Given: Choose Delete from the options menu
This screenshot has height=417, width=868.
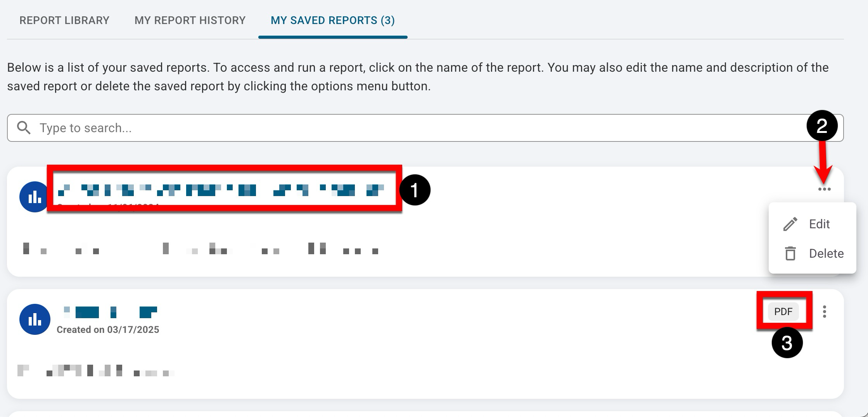Looking at the screenshot, I should click(826, 253).
